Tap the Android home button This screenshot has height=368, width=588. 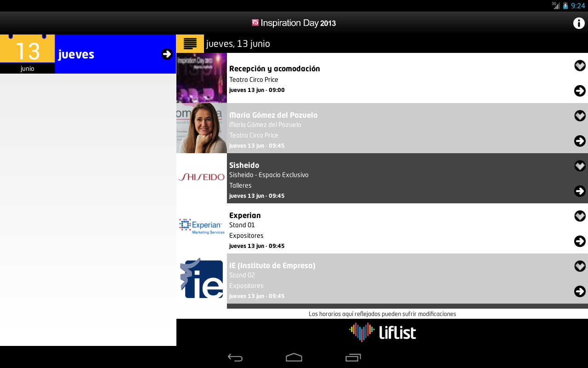[294, 357]
